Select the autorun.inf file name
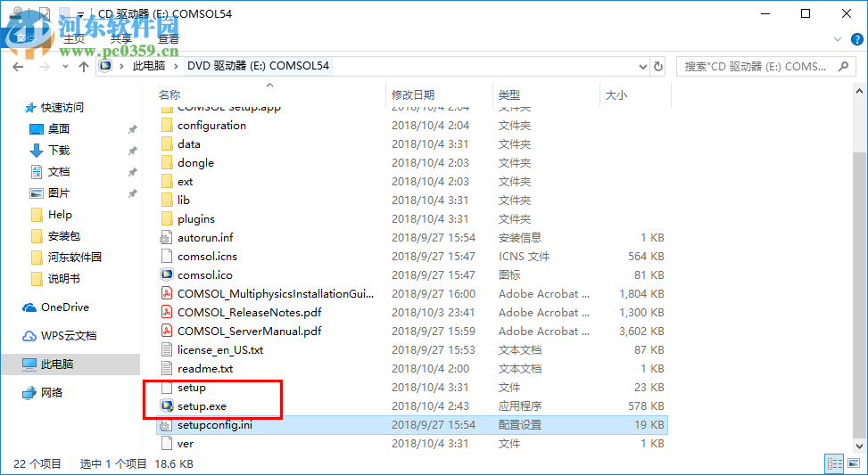Screen dimensions: 868x475 205,238
